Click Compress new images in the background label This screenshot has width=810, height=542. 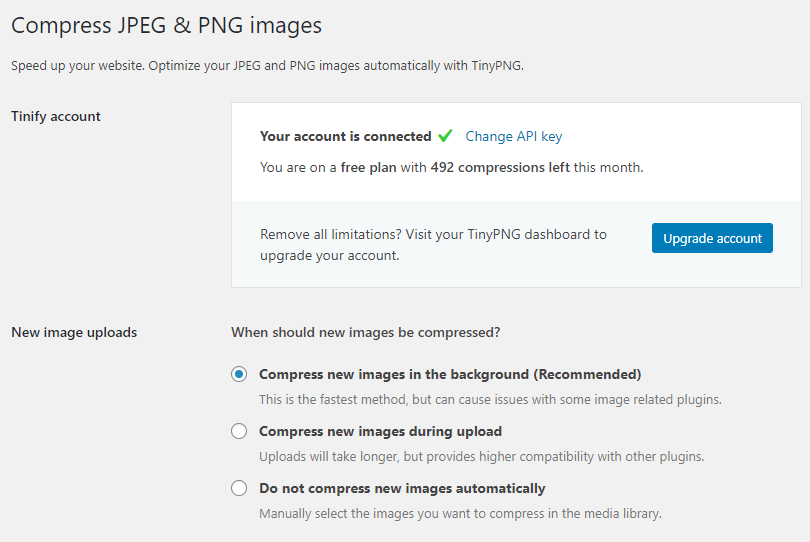click(450, 374)
